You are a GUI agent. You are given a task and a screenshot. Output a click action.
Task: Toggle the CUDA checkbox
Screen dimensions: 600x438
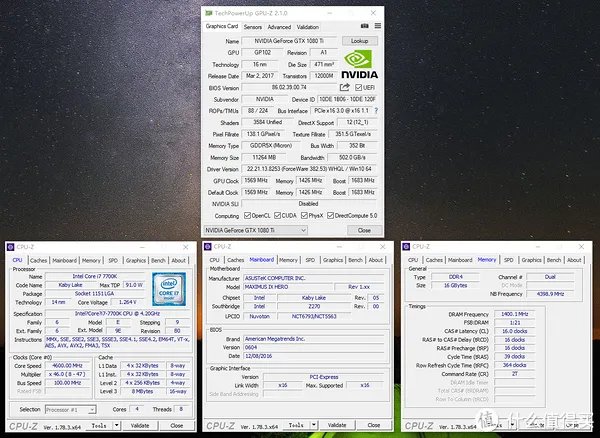coord(277,215)
